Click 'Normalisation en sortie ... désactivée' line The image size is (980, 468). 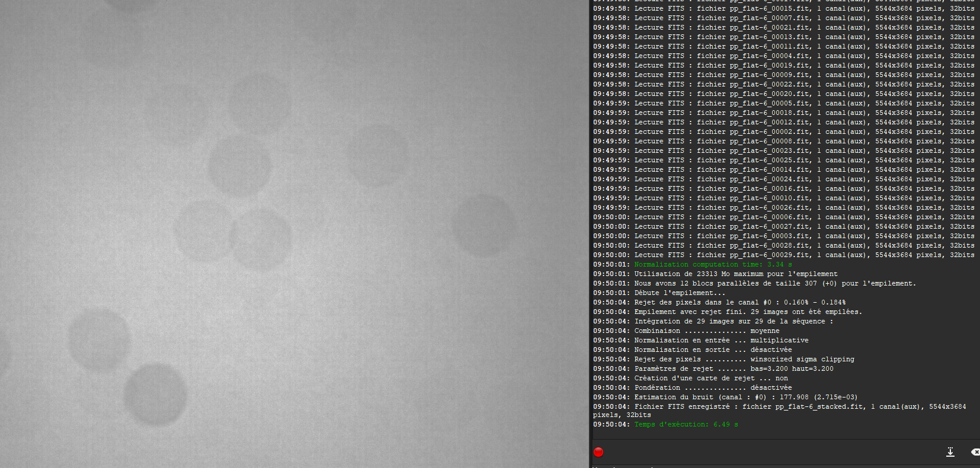[x=693, y=350]
